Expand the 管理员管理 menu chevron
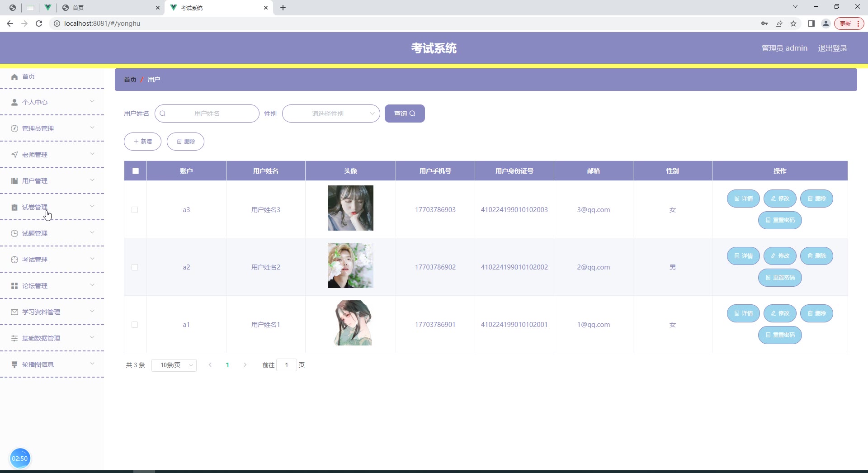Image resolution: width=868 pixels, height=473 pixels. coord(92,128)
